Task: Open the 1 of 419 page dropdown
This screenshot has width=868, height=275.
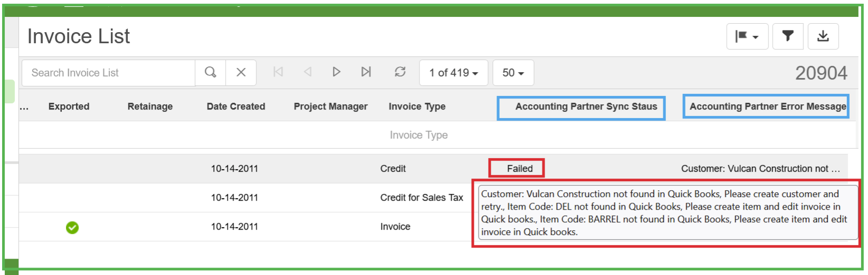Action: pos(454,73)
